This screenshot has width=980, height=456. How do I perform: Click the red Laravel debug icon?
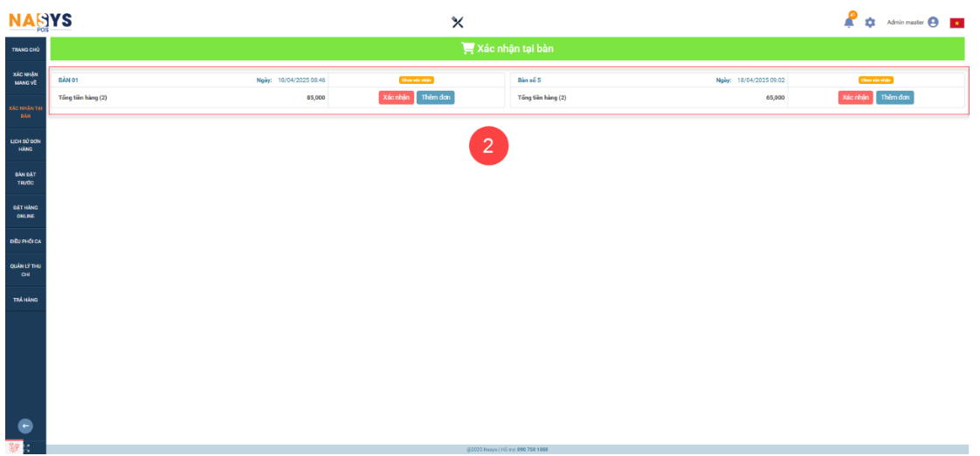click(x=12, y=447)
